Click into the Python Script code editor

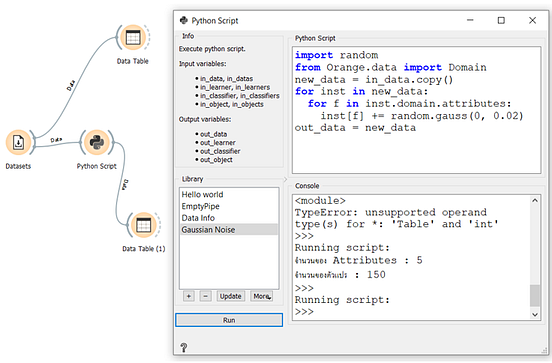click(x=416, y=110)
